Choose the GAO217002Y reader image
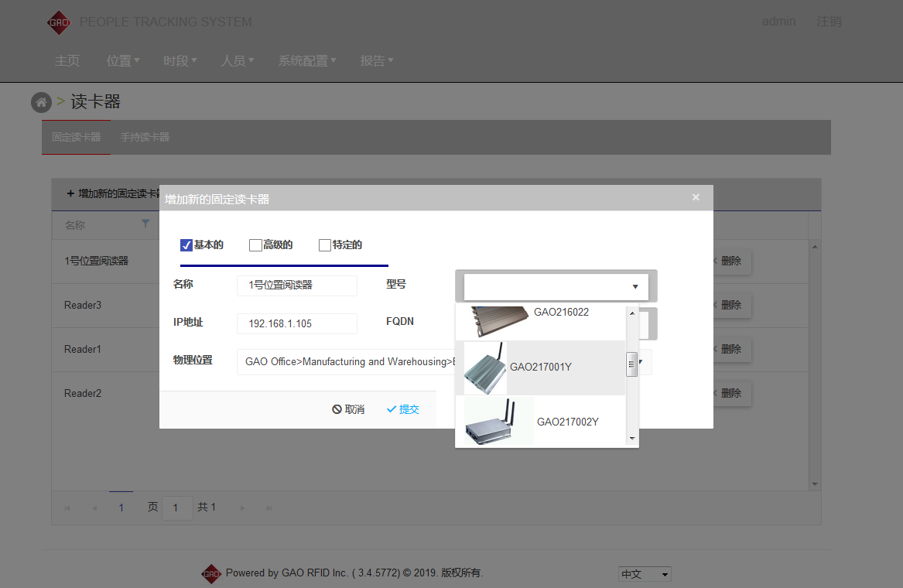This screenshot has width=903, height=588. pos(498,422)
